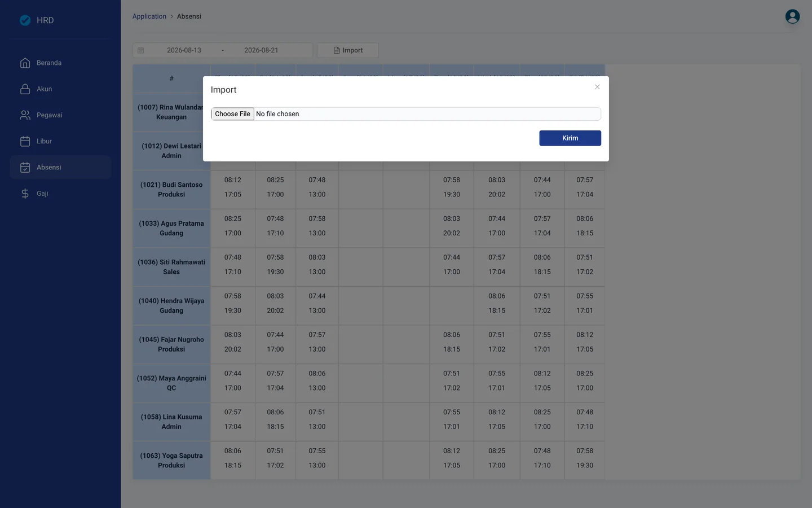The image size is (812, 508).
Task: Click the HRD checkmark logo icon
Action: coord(25,20)
